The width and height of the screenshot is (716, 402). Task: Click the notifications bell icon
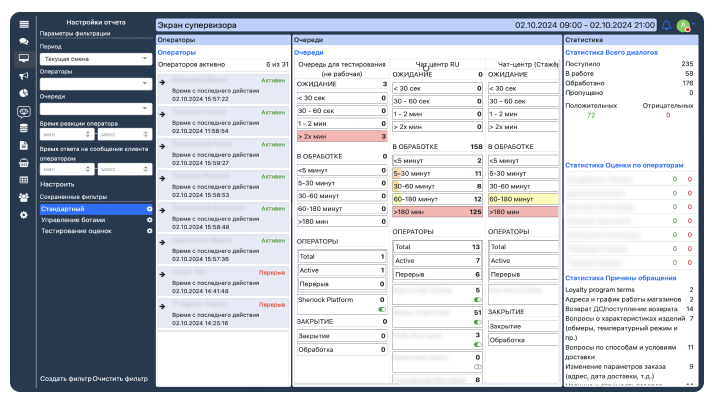coord(666,25)
